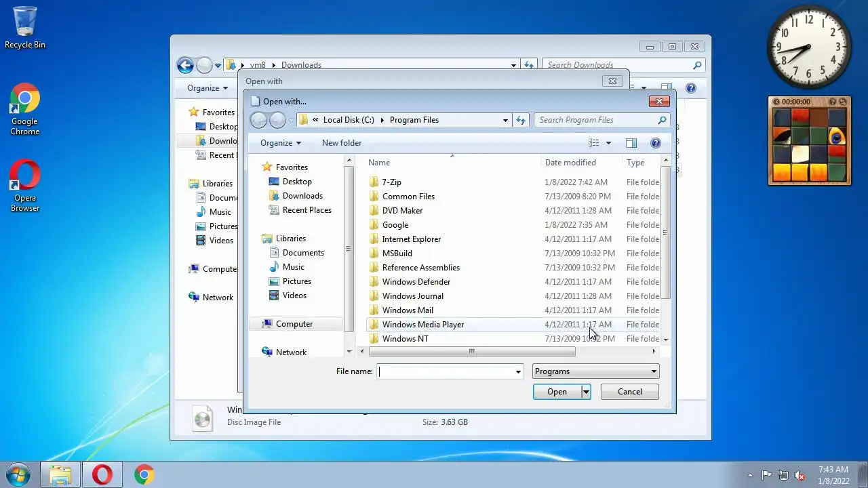
Task: Click New folder in the dialog toolbar
Action: (342, 143)
